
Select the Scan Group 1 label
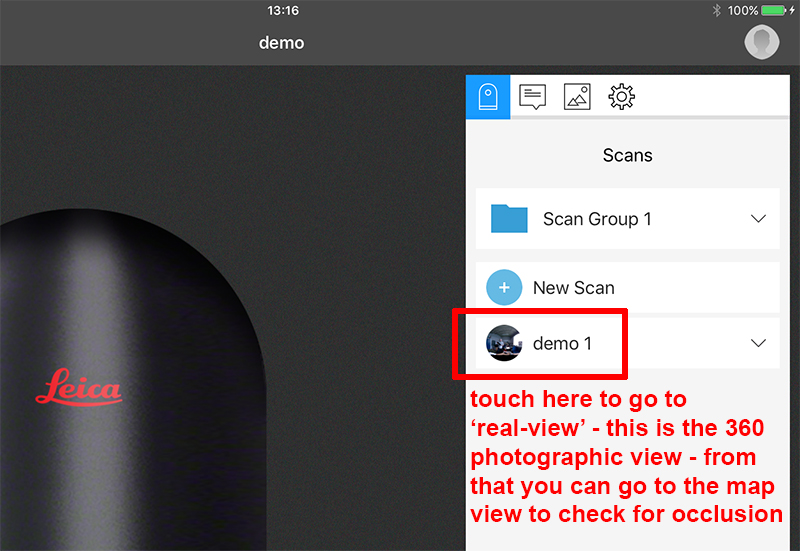click(597, 219)
